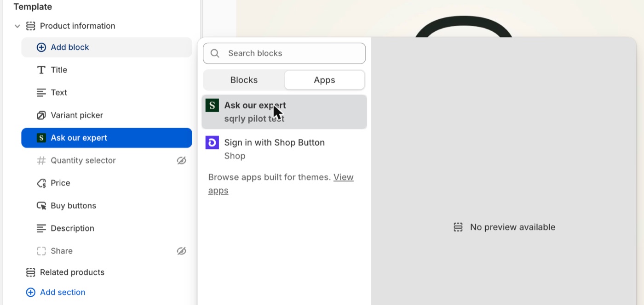Select the Share block row
The image size is (644, 305).
(x=107, y=251)
